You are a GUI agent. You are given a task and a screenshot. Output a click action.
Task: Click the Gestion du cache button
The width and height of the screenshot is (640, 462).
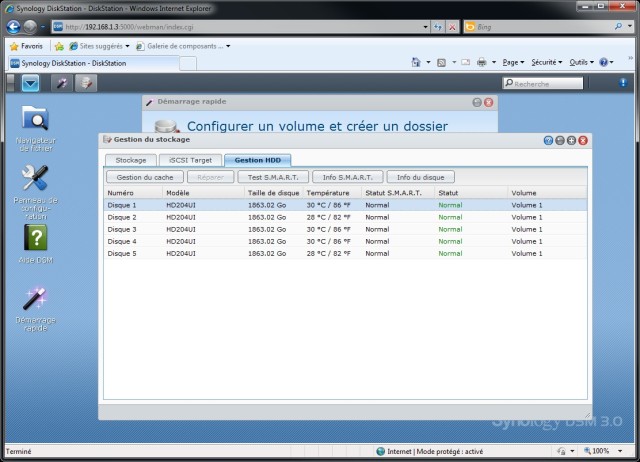click(x=145, y=178)
